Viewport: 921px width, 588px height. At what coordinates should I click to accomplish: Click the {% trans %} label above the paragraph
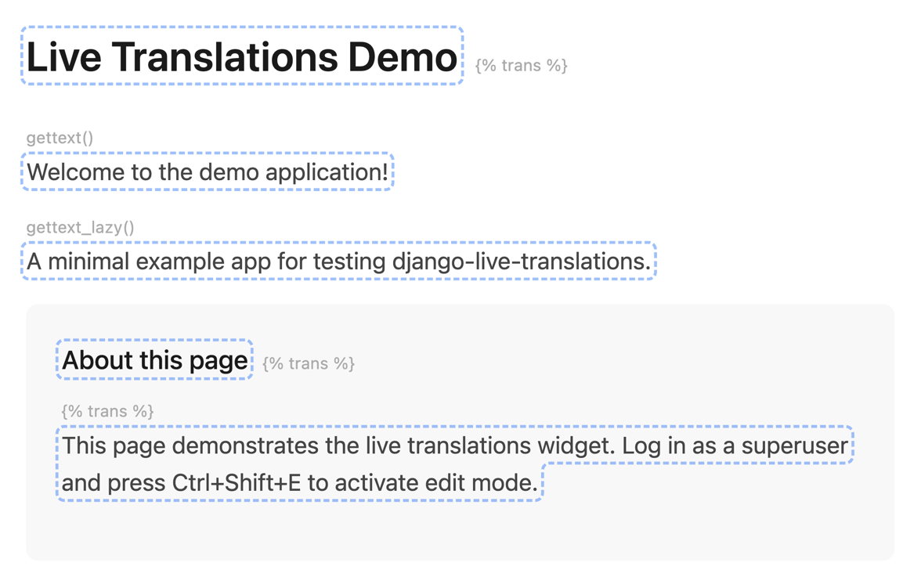[107, 411]
